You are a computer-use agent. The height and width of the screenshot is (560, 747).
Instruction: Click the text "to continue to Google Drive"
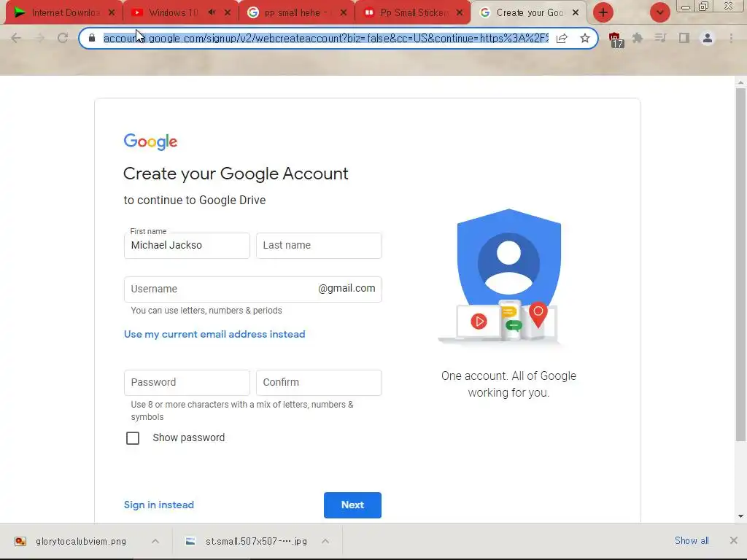[x=194, y=201]
